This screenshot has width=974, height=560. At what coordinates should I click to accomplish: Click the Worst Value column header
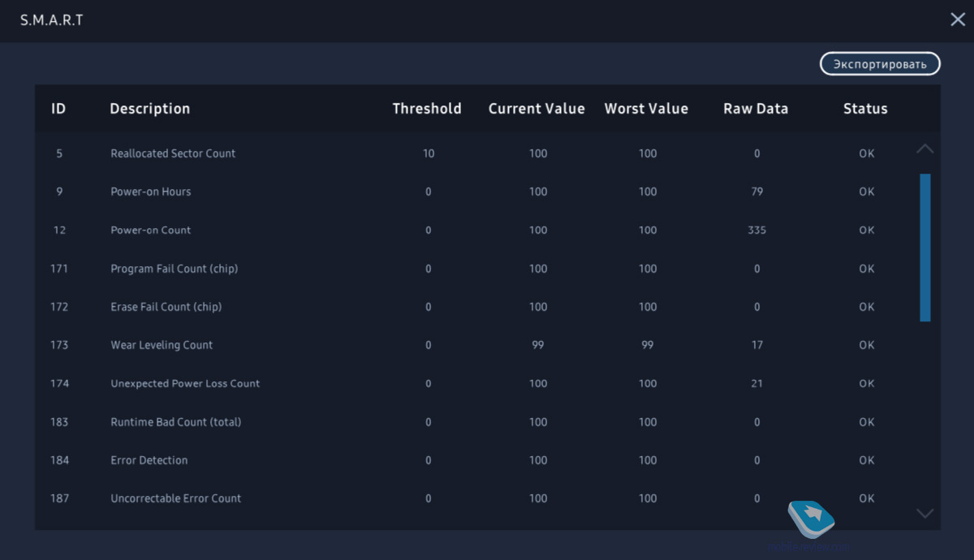646,109
